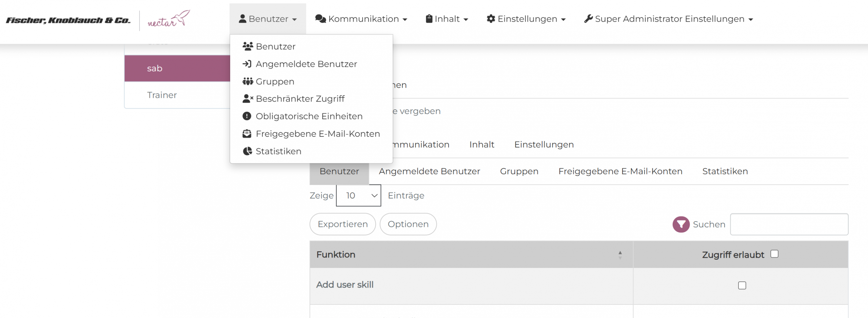
Task: Click the Freigegebene E-Mail-Konten envelope icon
Action: pos(247,134)
